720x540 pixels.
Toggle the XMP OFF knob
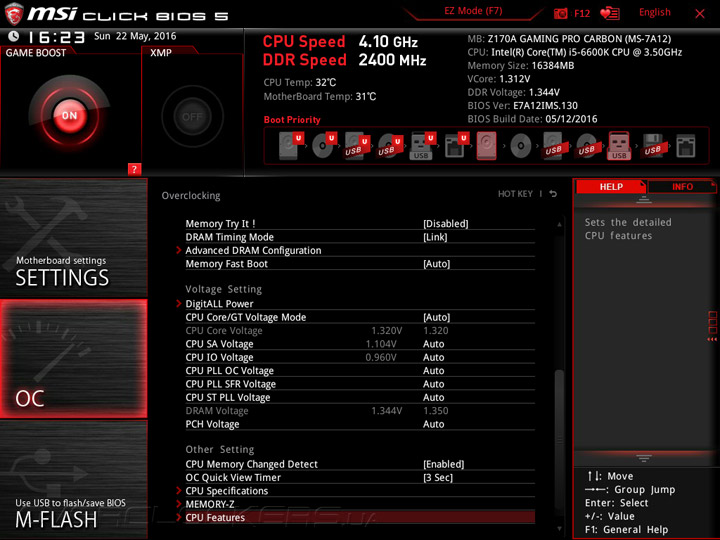[192, 117]
